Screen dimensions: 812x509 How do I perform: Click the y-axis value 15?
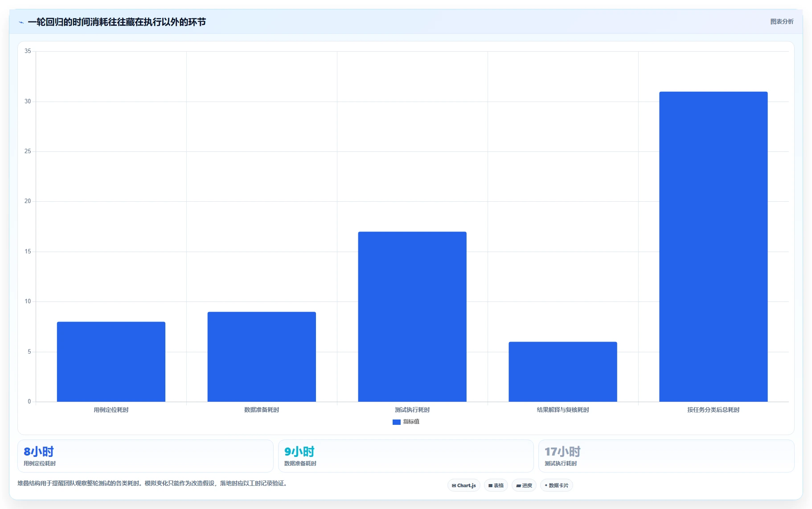coord(28,252)
